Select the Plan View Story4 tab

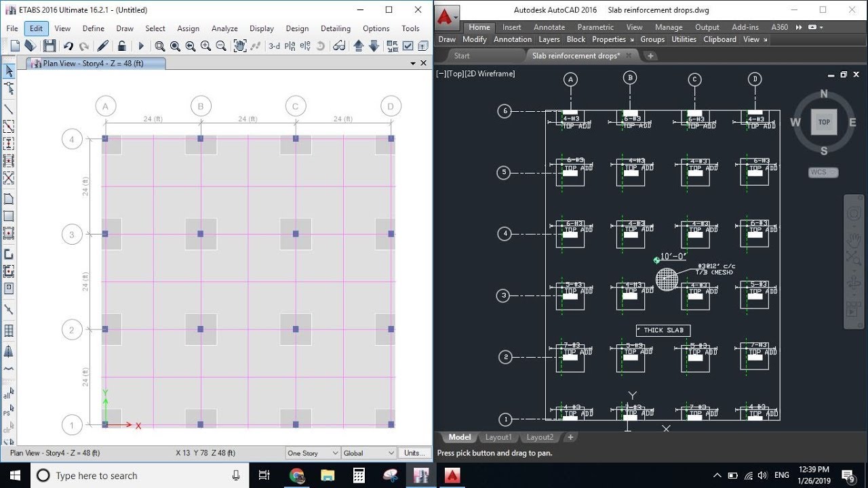[x=95, y=63]
